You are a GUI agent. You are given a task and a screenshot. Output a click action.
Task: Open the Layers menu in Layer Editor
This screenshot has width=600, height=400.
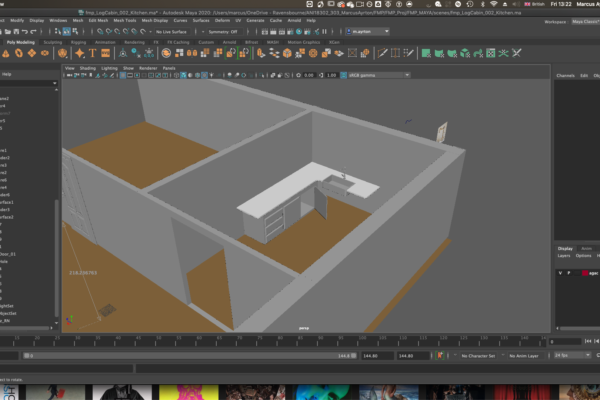coord(564,256)
